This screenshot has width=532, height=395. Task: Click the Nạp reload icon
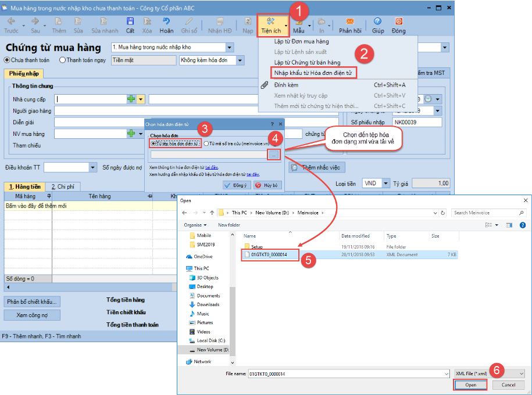coord(248,25)
